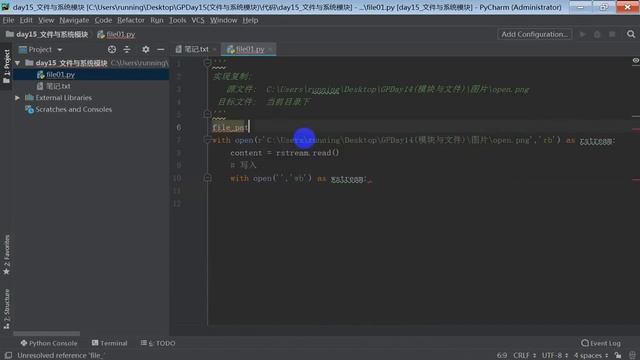Click the error stripe mark beside line 6
640x360 pixels.
click(636, 130)
